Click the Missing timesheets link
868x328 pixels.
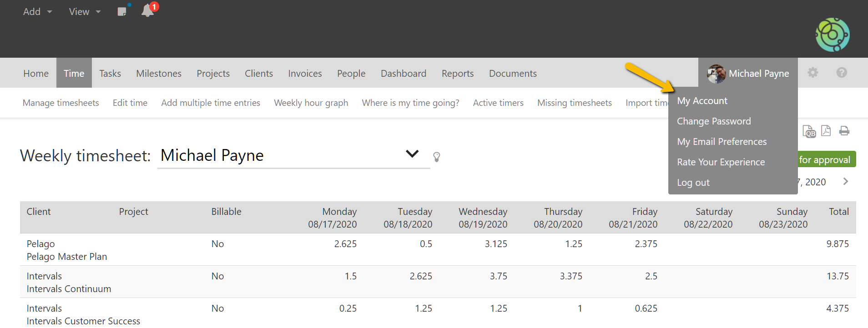[x=574, y=103]
